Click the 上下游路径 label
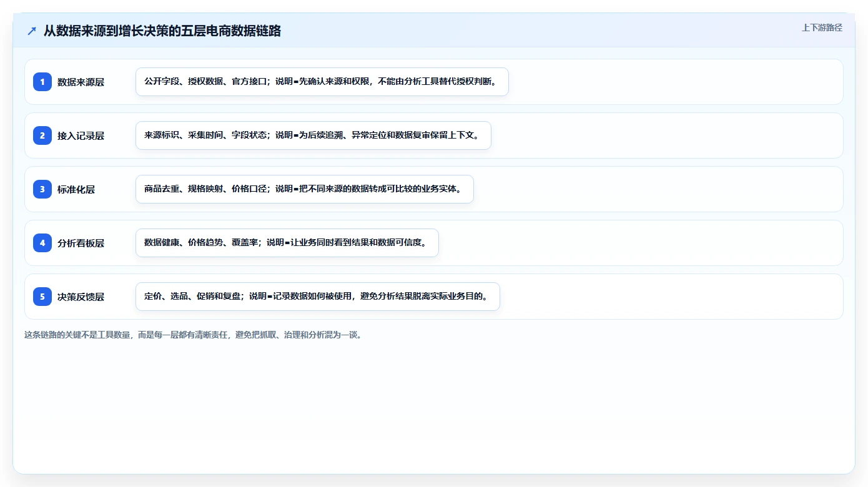This screenshot has height=487, width=868. [x=822, y=27]
